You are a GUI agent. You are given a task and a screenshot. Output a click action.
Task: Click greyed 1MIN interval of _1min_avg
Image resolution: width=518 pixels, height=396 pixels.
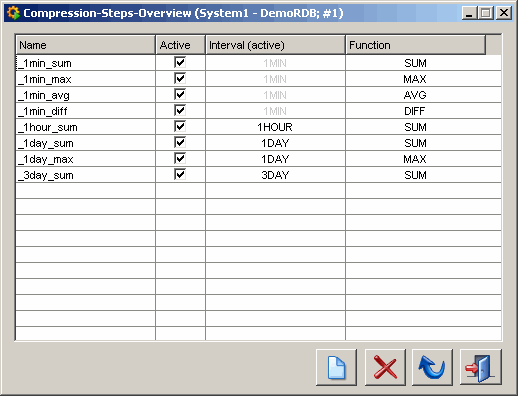275,95
